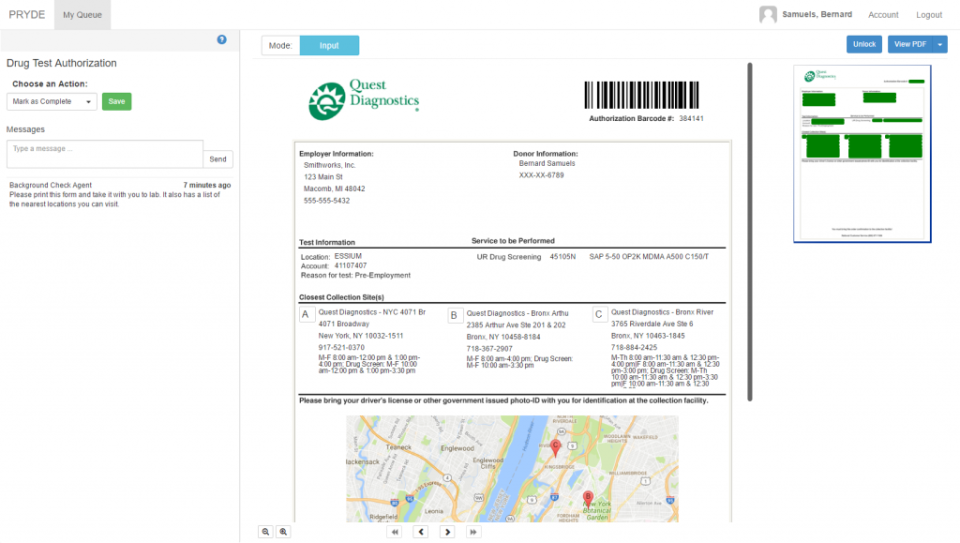This screenshot has width=960, height=543.
Task: Click the Logout link
Action: 929,15
